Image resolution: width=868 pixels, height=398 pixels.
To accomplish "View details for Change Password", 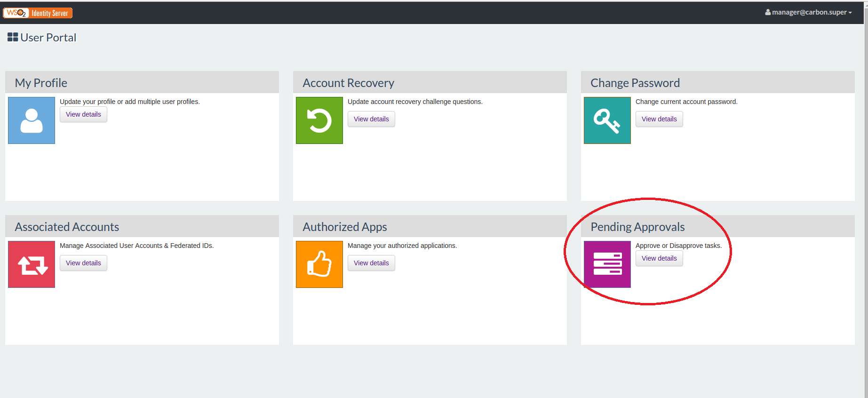I will coord(659,119).
